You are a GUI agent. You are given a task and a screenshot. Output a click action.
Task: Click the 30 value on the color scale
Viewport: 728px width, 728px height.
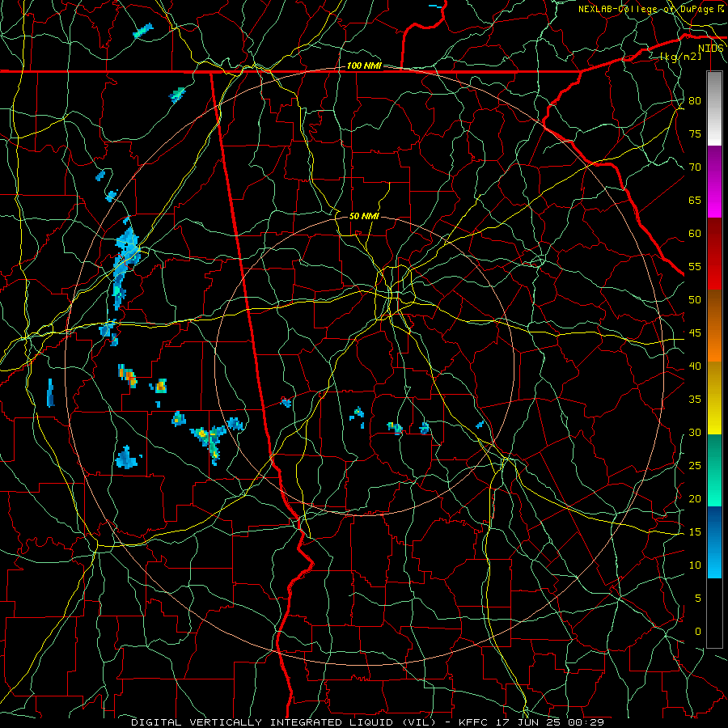pos(695,433)
